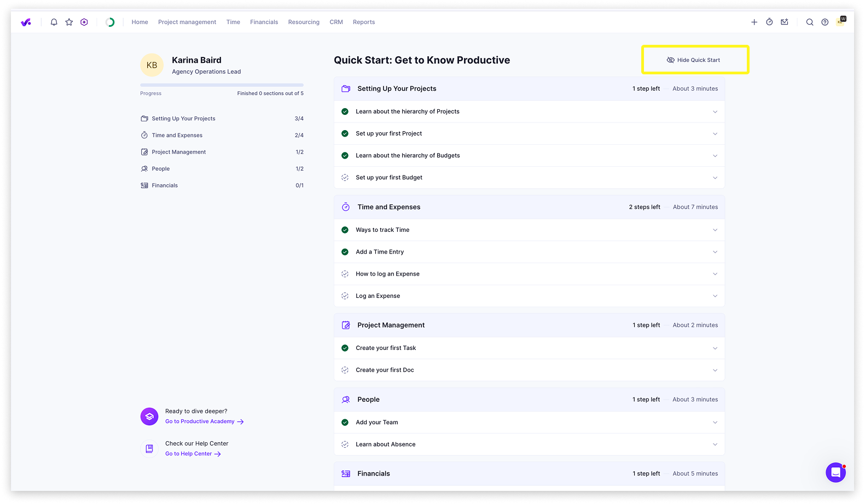Click the Karina Baird name heading
The image size is (865, 504).
point(196,60)
